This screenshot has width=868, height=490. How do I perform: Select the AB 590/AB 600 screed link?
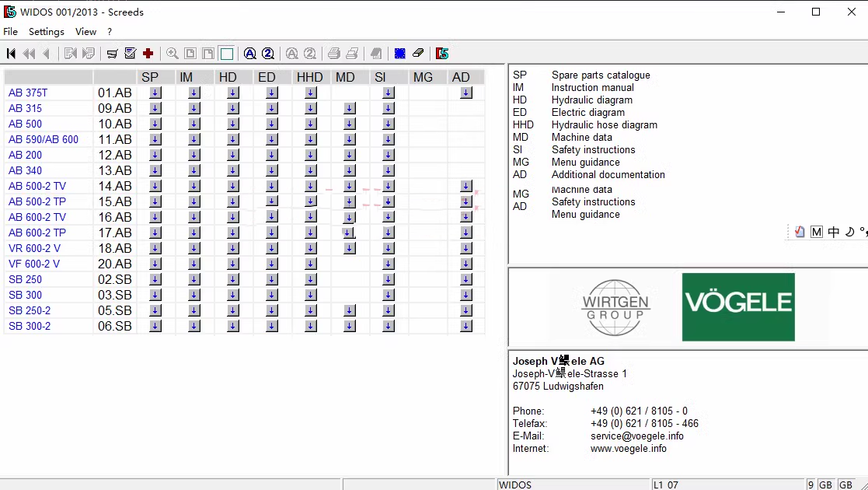point(44,140)
